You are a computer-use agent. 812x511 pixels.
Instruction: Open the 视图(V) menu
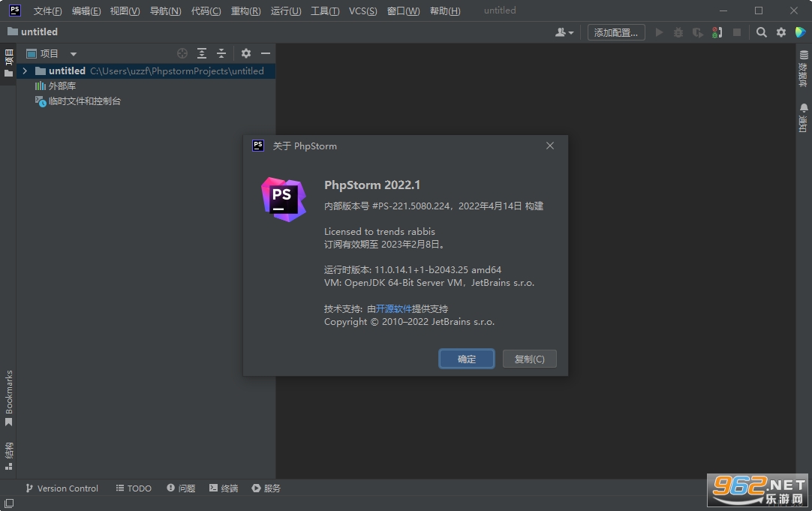pos(125,11)
